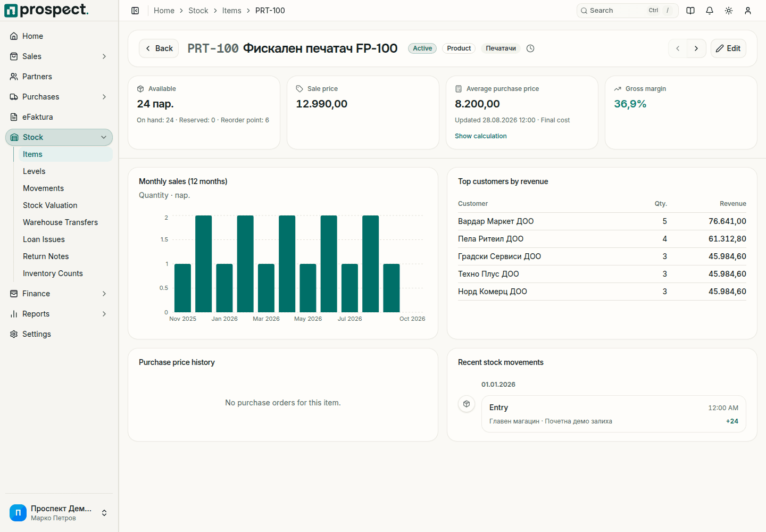The height and width of the screenshot is (532, 766).
Task: Click the Prospect logo
Action: coord(47,10)
